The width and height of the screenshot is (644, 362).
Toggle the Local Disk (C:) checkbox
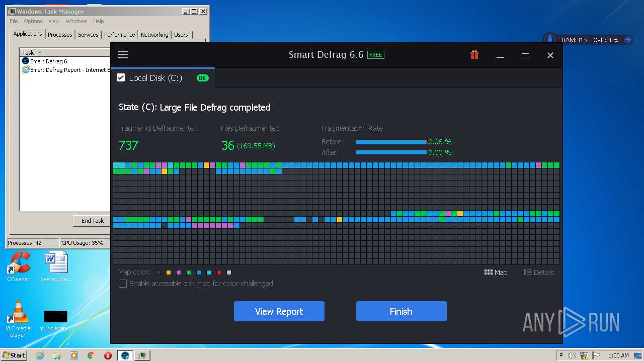[121, 77]
